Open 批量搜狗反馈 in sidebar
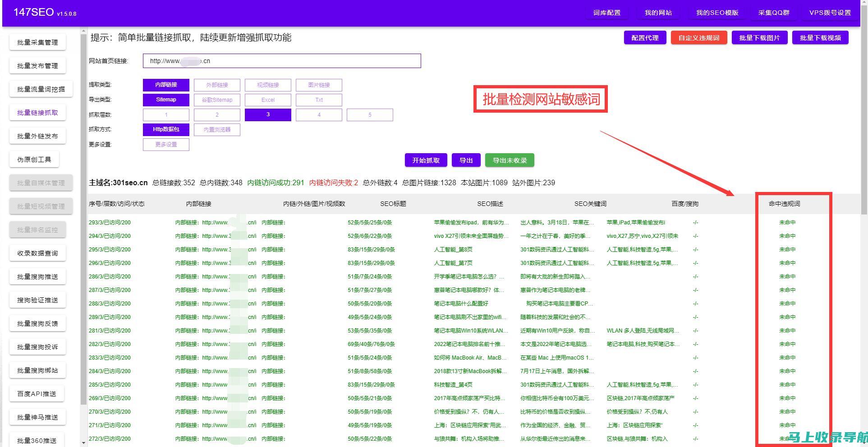The image size is (868, 447). pos(37,324)
